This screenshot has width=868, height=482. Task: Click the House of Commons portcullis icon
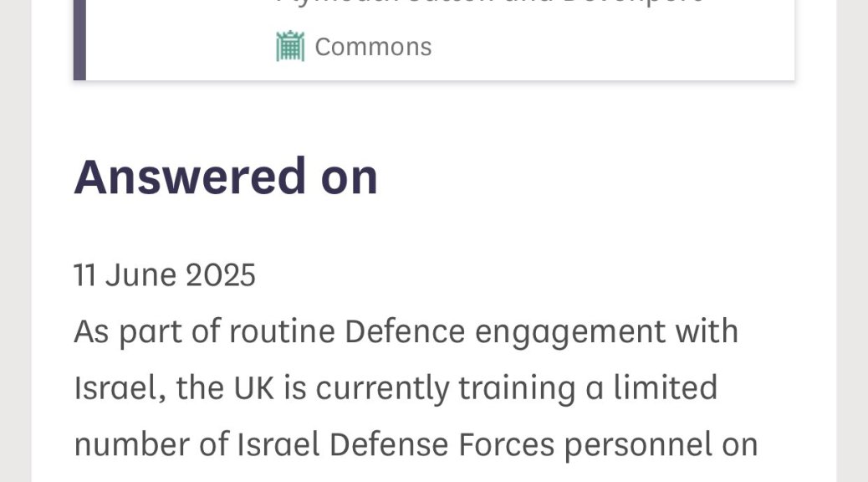click(290, 46)
